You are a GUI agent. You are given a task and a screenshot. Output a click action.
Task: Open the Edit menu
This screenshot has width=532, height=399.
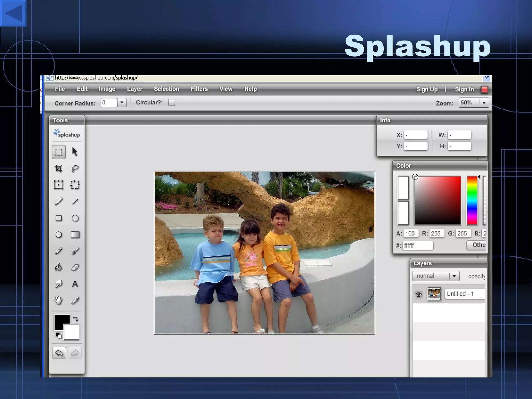pos(82,89)
